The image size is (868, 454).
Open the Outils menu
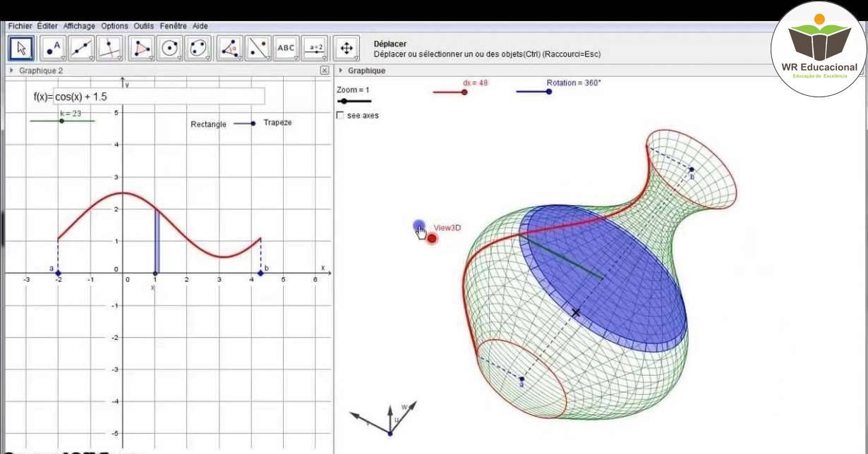click(x=144, y=26)
